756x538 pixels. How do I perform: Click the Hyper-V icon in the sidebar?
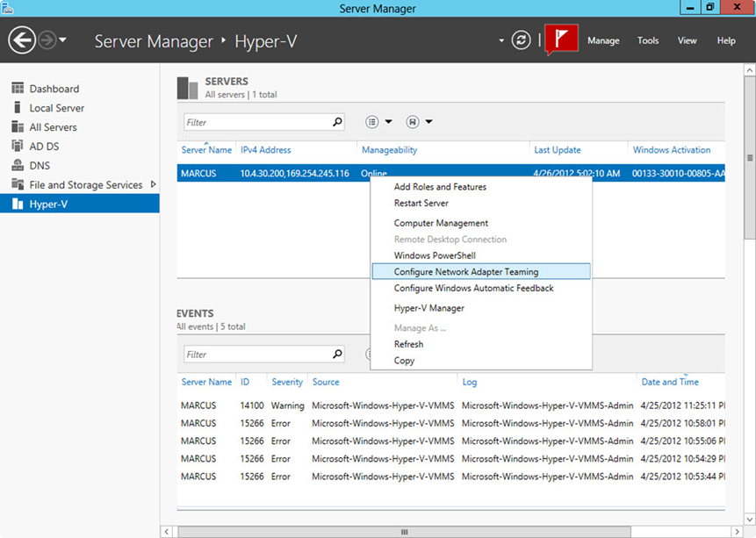click(18, 204)
